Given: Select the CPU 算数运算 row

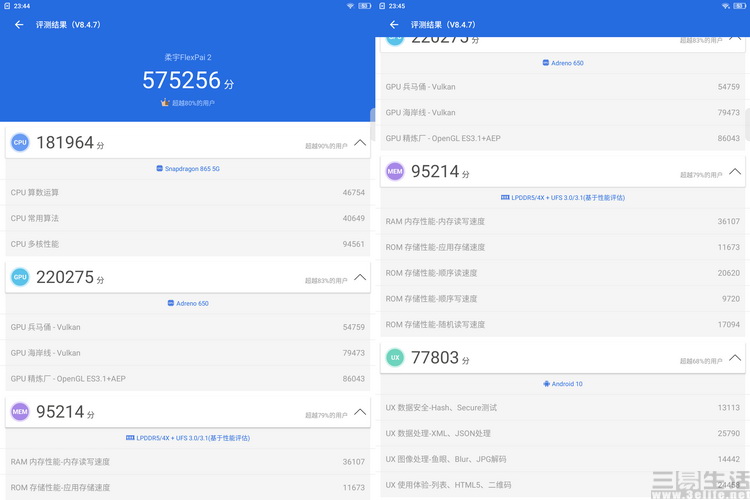Looking at the screenshot, I should (x=188, y=192).
